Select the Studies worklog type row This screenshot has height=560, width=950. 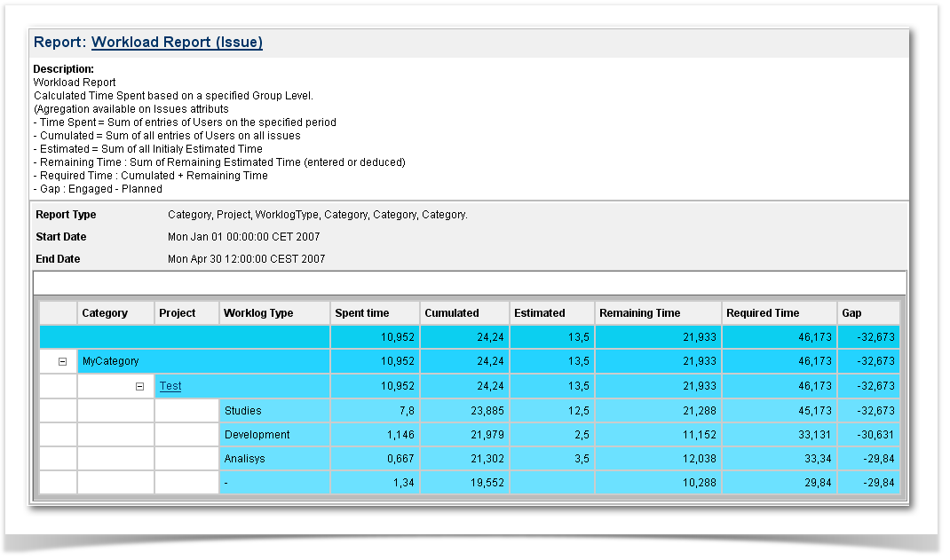(x=243, y=411)
